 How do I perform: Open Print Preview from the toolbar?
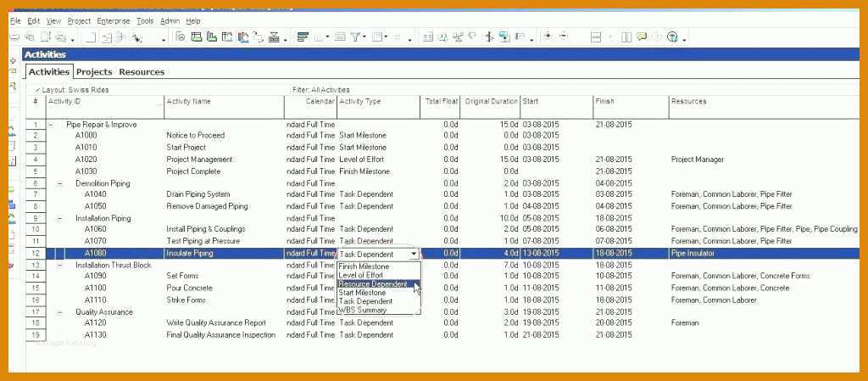coord(30,37)
